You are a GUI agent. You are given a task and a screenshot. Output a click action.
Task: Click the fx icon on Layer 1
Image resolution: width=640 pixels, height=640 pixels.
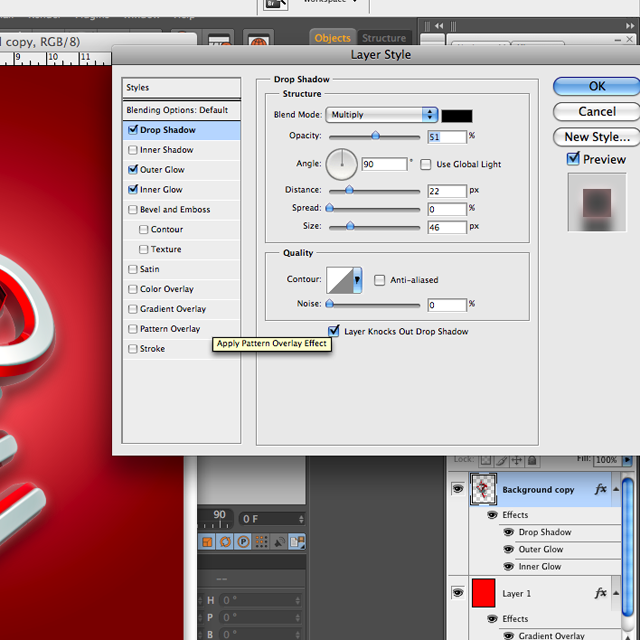(601, 593)
